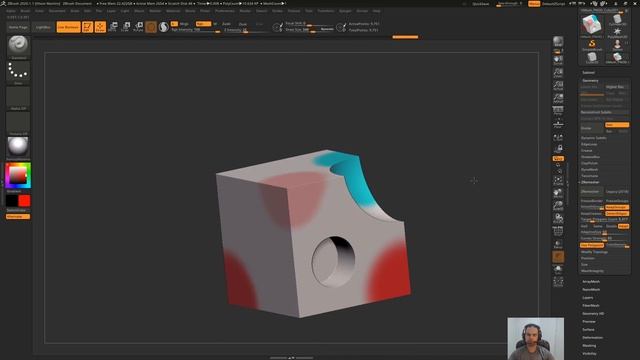Click the L.Sym local symmetry icon
Image resolution: width=640 pixels, height=360 pixels.
558,138
